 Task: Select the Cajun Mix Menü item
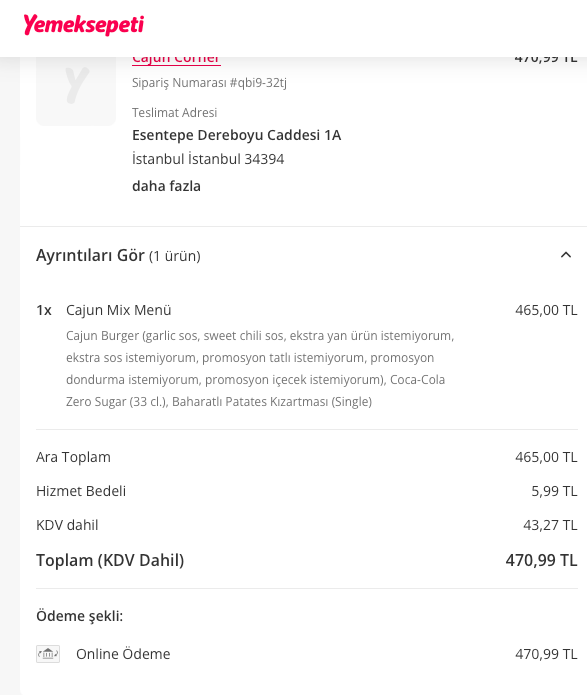pyautogui.click(x=118, y=310)
